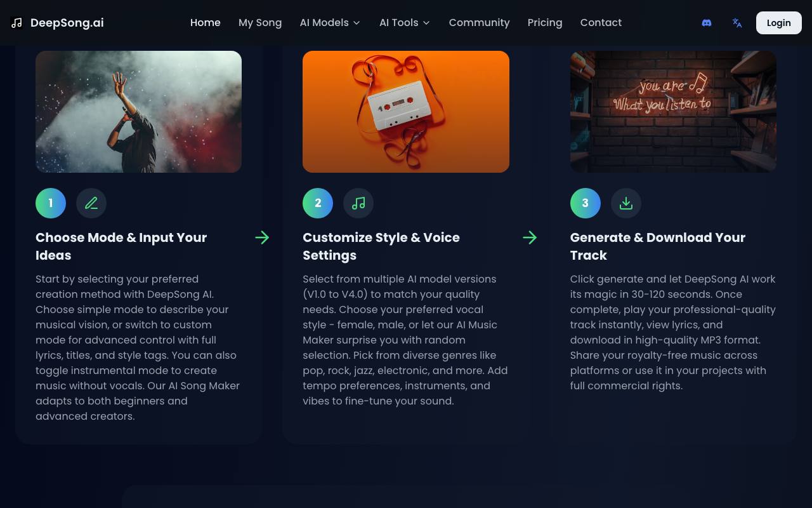Click the step 2 number badge
The image size is (812, 508).
pyautogui.click(x=318, y=203)
